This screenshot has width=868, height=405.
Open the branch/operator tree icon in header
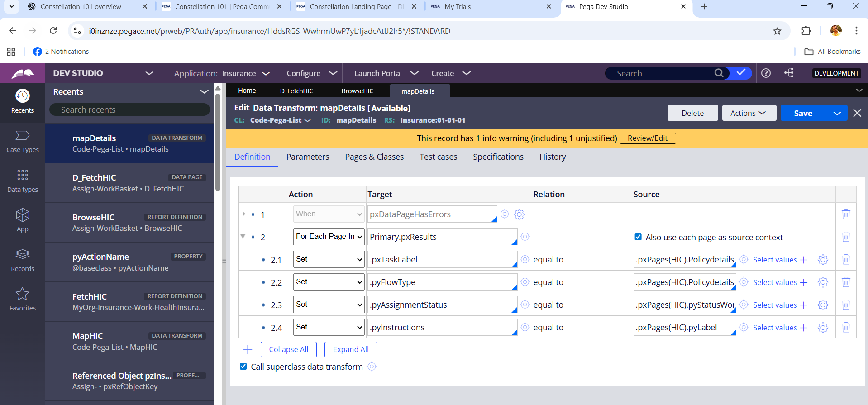(x=789, y=73)
